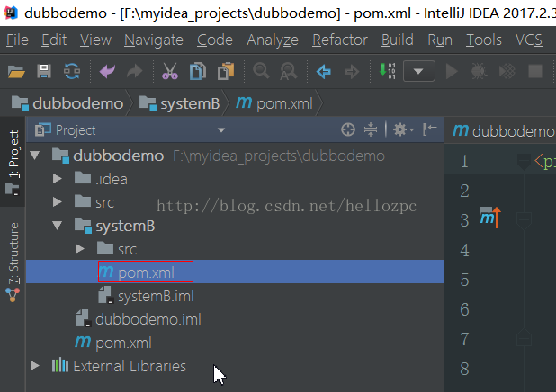Click dubbodemo in the breadcrumb bar
Image resolution: width=556 pixels, height=392 pixels.
[x=67, y=103]
